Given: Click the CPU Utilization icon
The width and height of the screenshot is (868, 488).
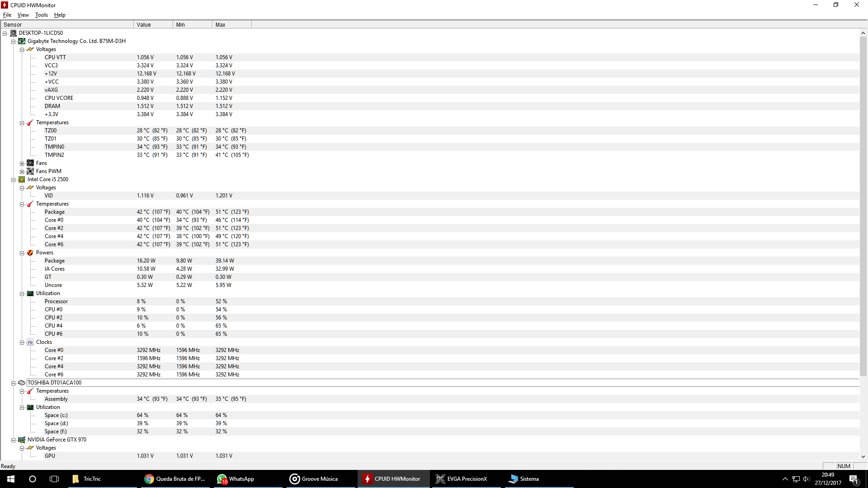Looking at the screenshot, I should pos(30,293).
